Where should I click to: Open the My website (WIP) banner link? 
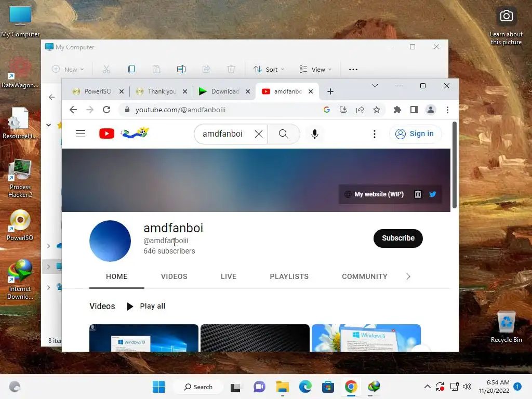[374, 194]
